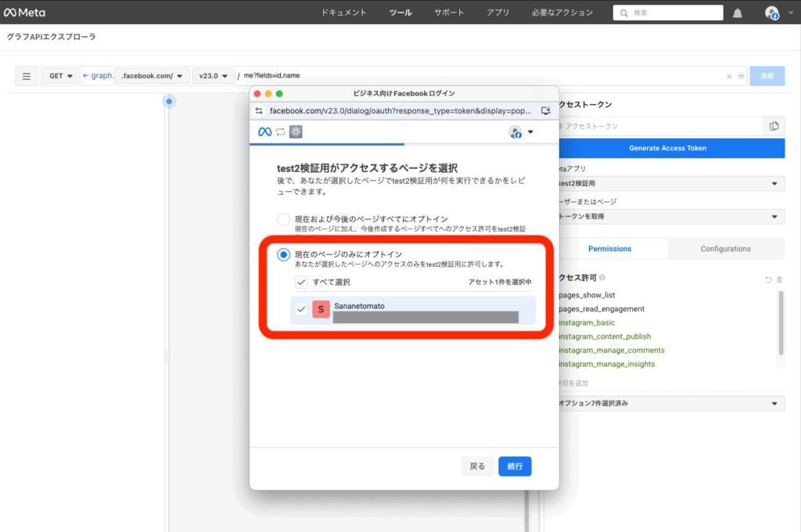Click the install icon in popup address bar
The width and height of the screenshot is (801, 532).
tap(545, 111)
